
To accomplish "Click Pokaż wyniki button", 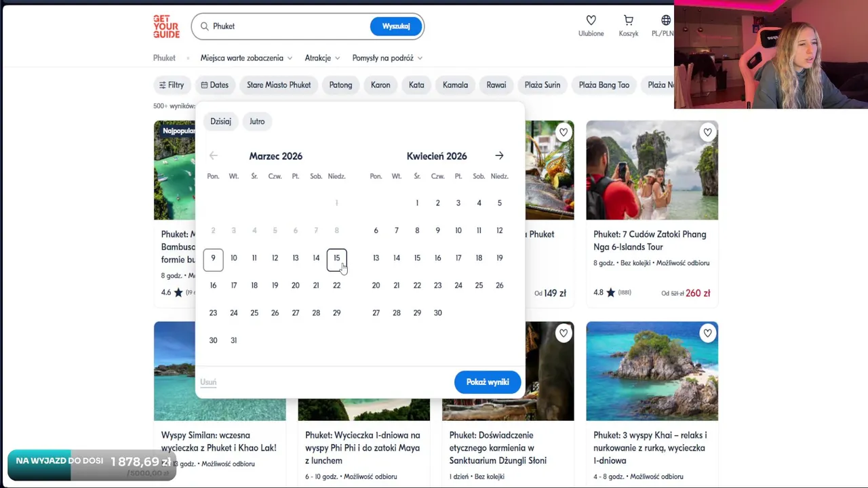I will point(488,382).
